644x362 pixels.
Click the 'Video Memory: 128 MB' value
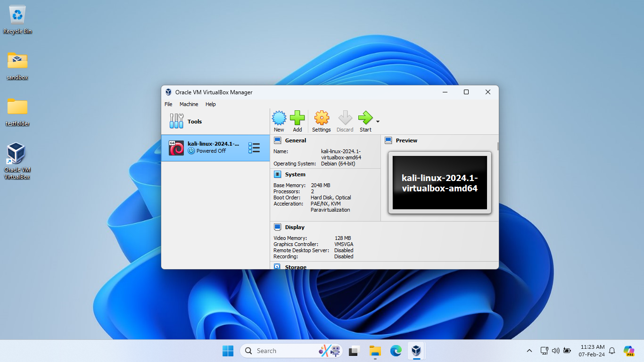click(343, 238)
